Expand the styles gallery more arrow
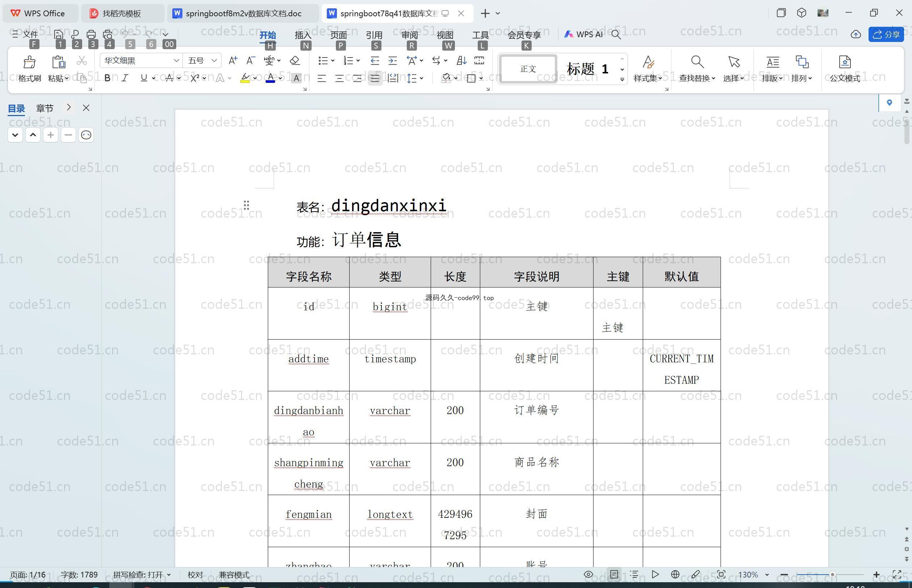 (622, 80)
